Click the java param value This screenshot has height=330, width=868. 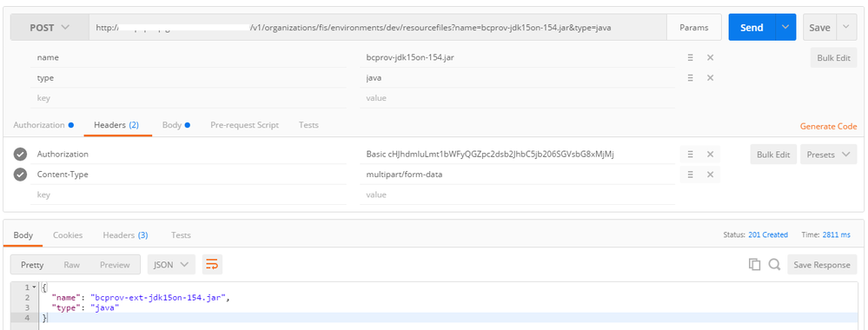[374, 78]
